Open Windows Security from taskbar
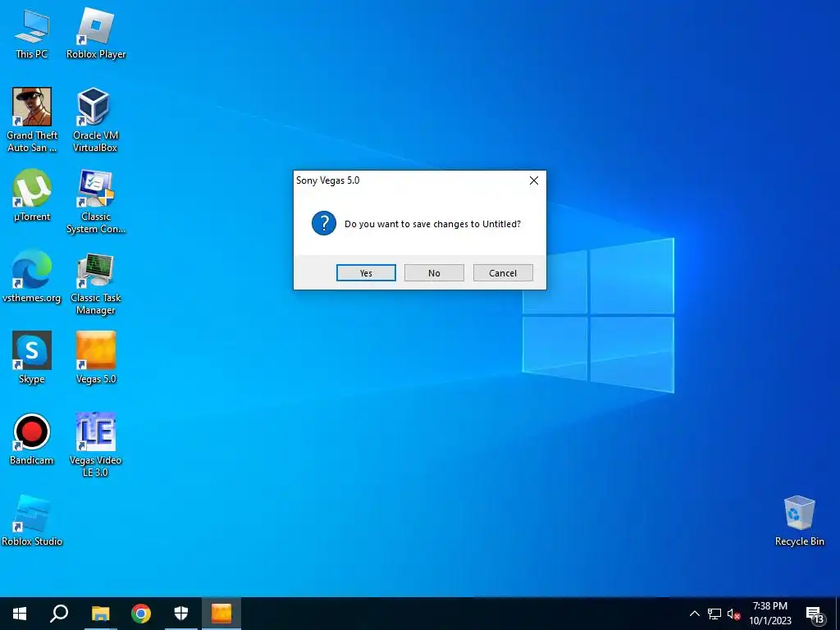The image size is (840, 630). [181, 614]
